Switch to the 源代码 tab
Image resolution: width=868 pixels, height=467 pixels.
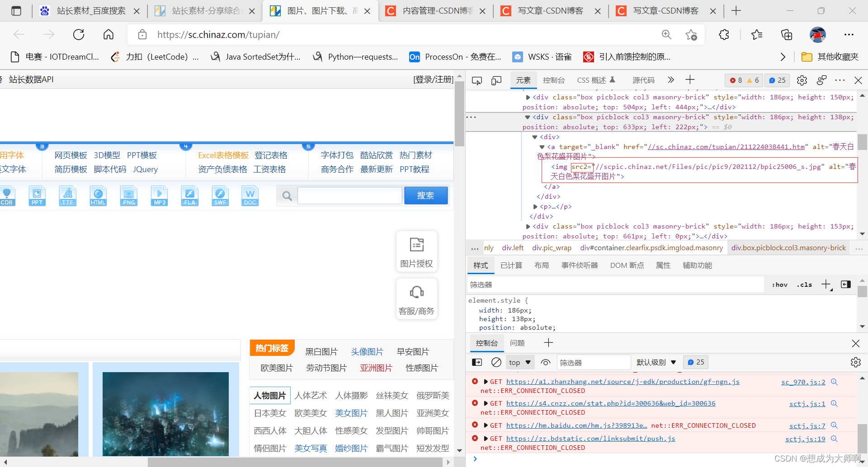point(643,80)
